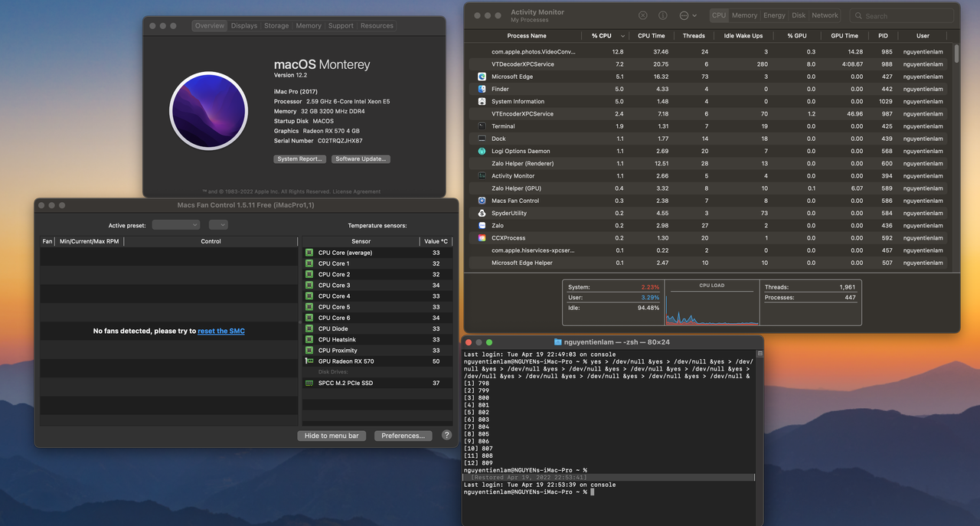Sort by GPU Time column header
This screenshot has width=980, height=526.
point(844,35)
